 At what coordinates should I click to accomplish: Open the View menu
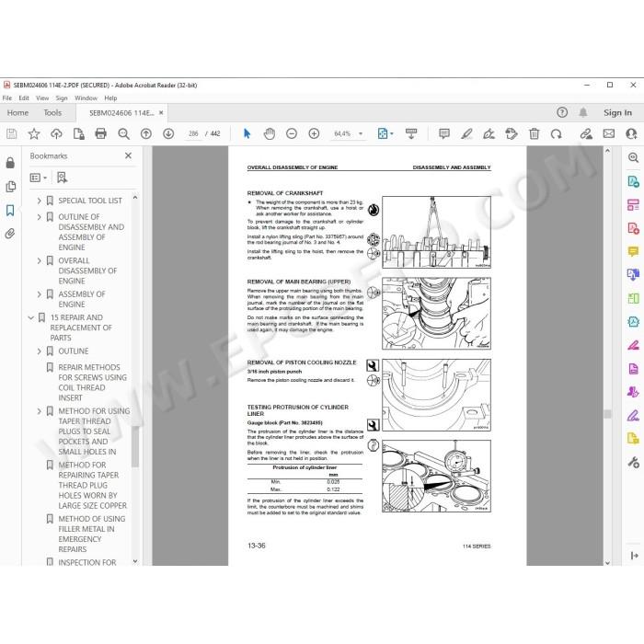click(x=42, y=98)
